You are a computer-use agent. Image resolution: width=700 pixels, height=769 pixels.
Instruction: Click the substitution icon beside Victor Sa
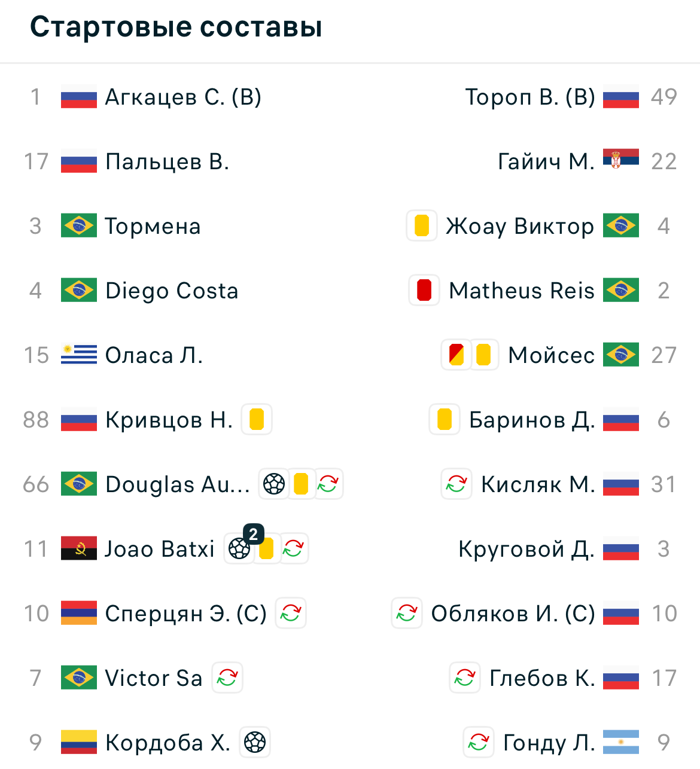227,678
